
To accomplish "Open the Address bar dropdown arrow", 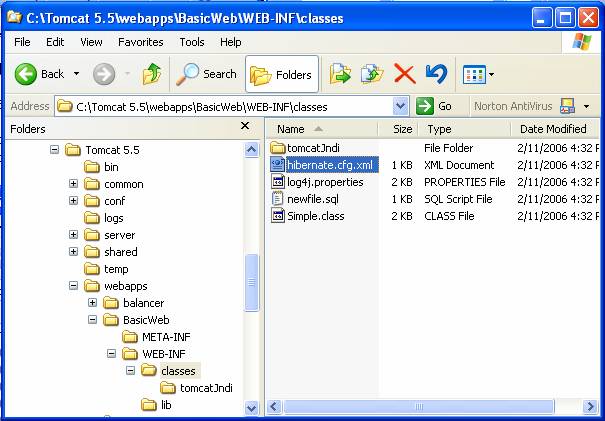I will (x=401, y=106).
